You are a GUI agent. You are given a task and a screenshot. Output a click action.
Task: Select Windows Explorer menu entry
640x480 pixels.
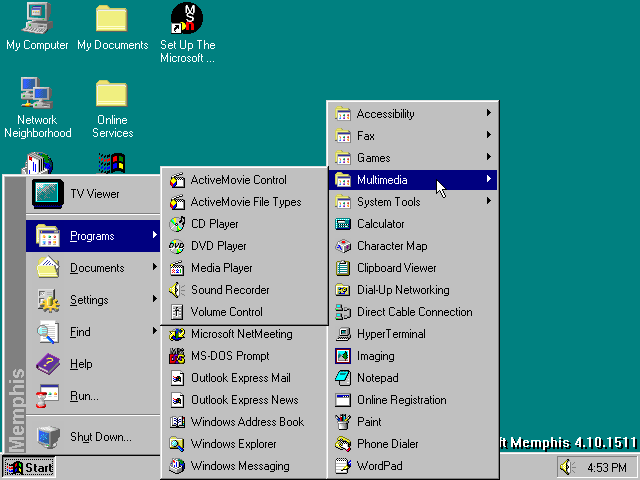[245, 444]
